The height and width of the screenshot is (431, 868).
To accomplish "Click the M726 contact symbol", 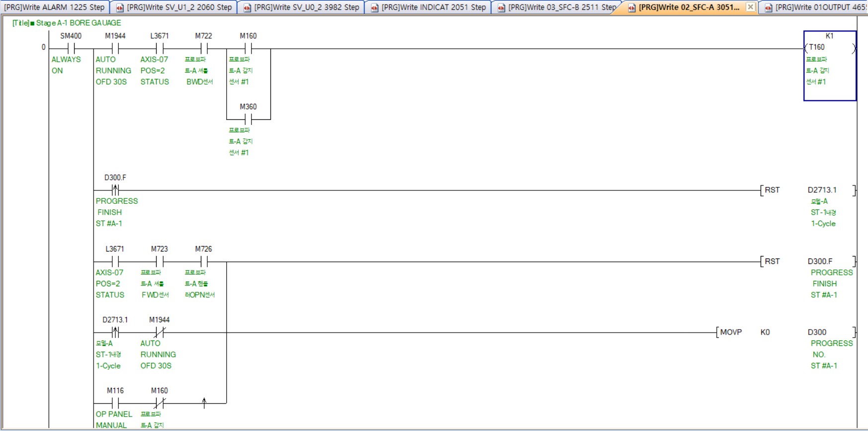I will point(204,261).
